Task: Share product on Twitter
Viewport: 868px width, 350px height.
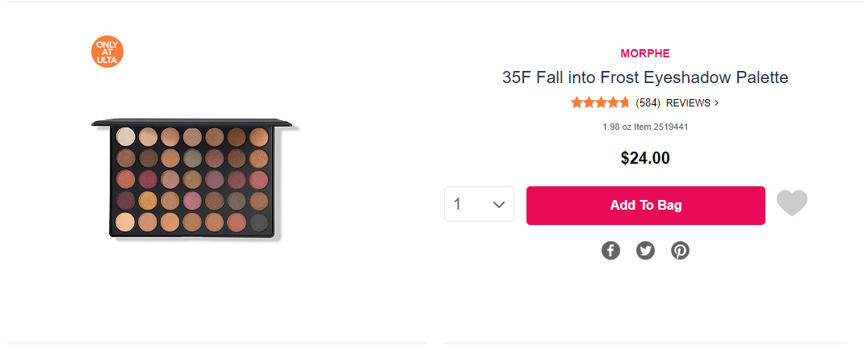Action: (x=645, y=251)
